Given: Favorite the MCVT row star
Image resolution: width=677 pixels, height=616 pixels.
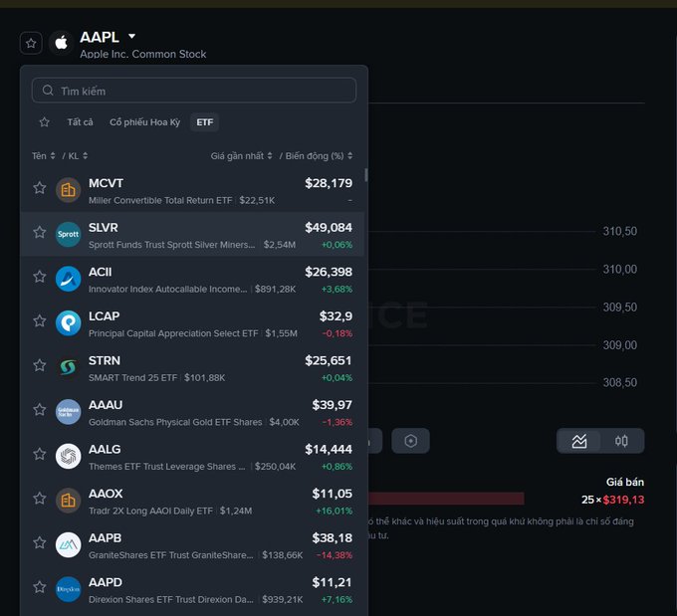Looking at the screenshot, I should [x=40, y=188].
